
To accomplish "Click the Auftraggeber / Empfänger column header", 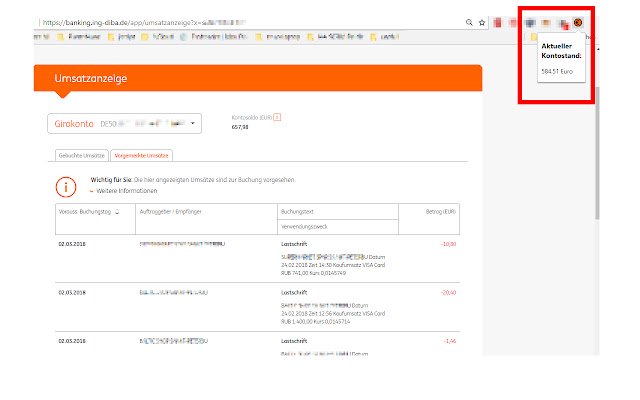I will 171,211.
